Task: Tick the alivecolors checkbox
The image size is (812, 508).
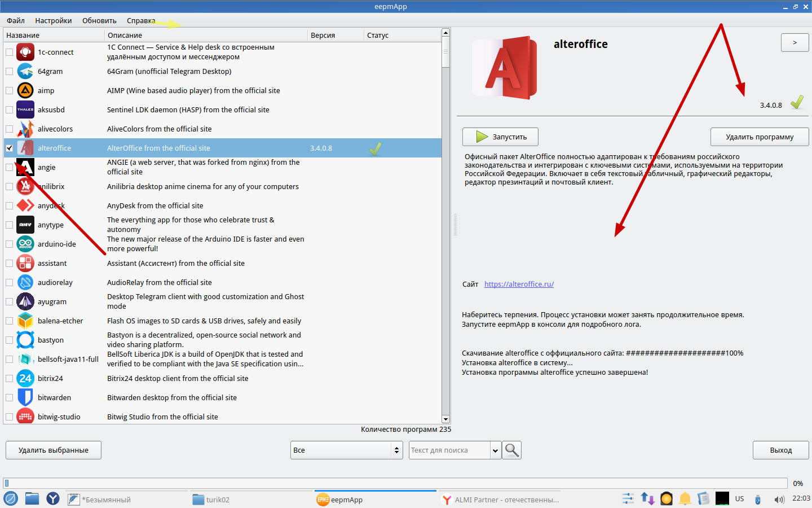Action: pos(9,129)
